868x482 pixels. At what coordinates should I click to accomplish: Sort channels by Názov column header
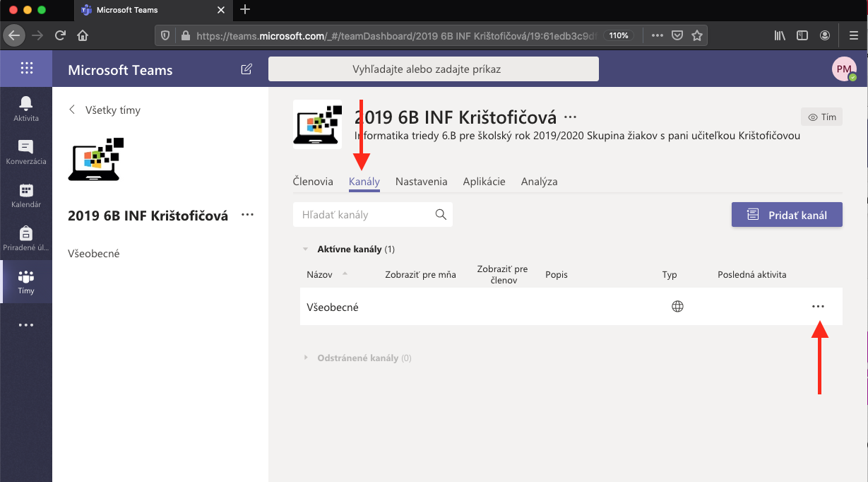[320, 275]
